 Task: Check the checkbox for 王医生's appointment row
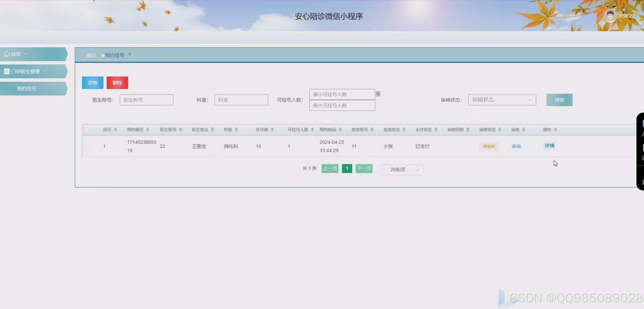coord(87,146)
